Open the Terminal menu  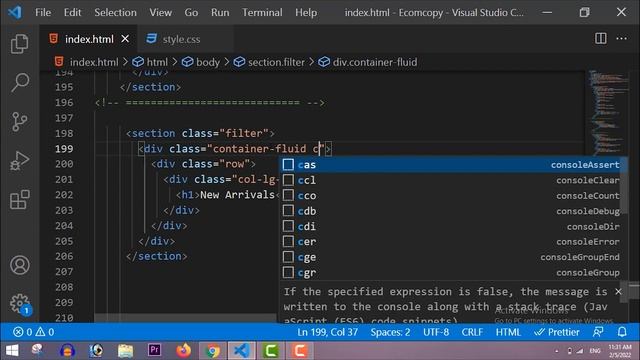(x=262, y=12)
